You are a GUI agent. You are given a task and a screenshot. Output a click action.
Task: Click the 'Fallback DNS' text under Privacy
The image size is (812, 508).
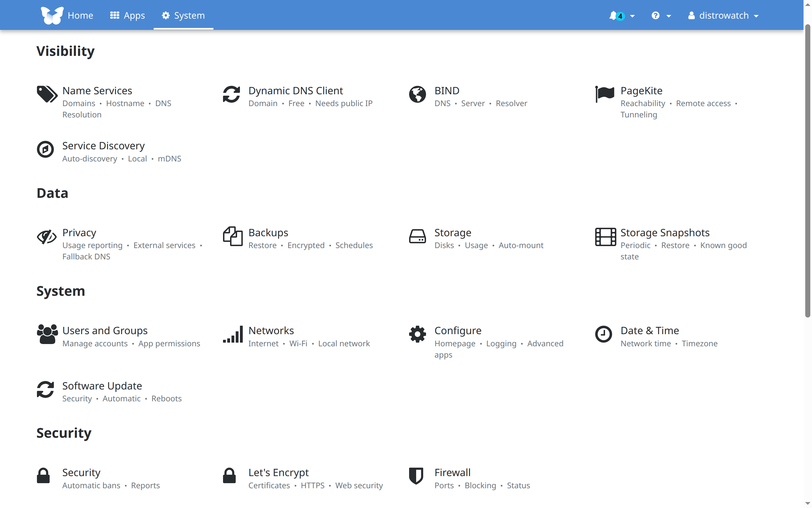86,257
